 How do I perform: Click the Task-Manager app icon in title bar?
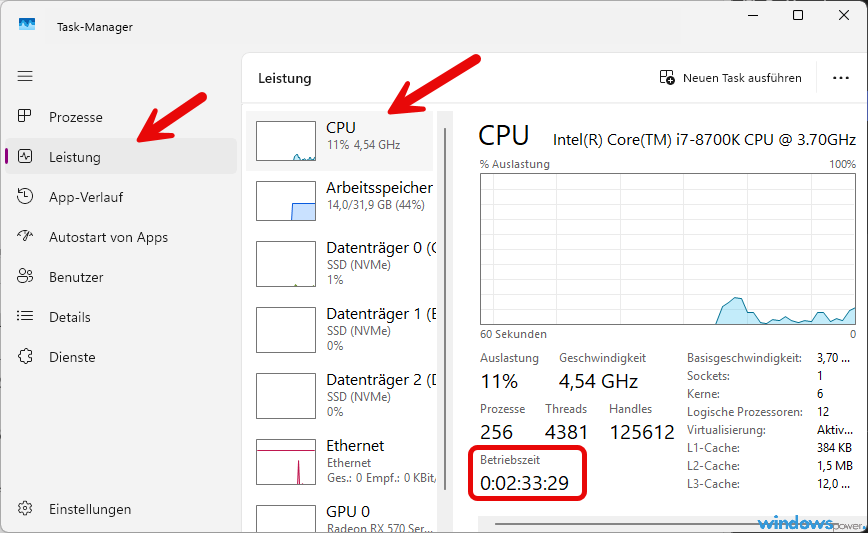point(27,25)
